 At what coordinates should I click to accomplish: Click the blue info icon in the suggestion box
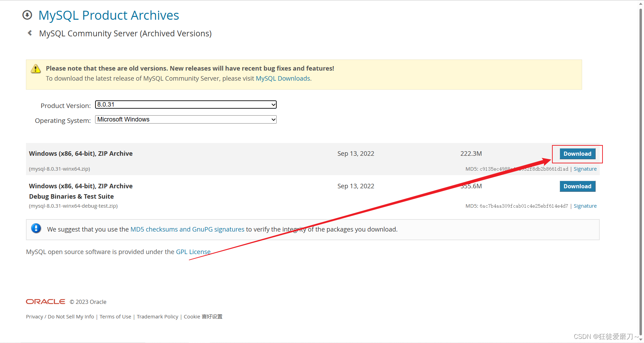[x=36, y=228]
